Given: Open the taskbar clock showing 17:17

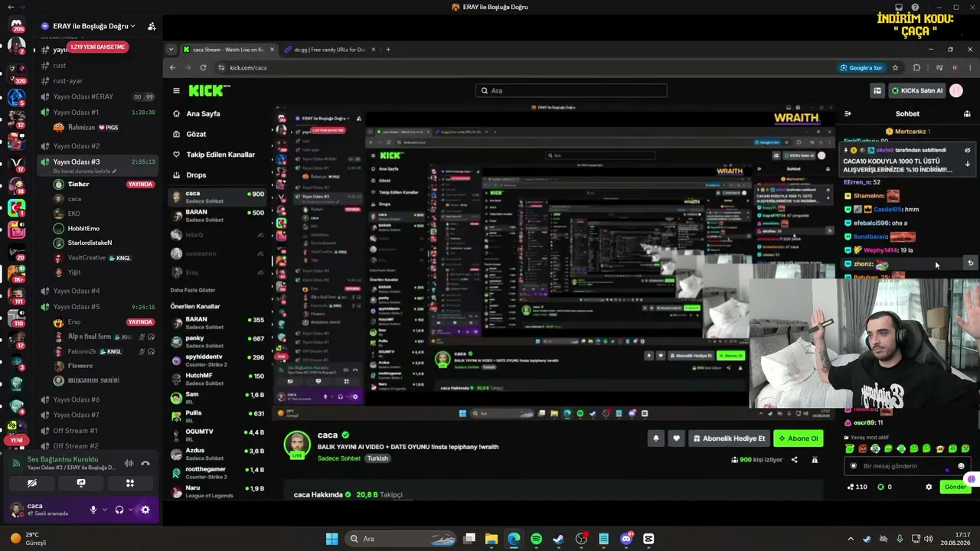Looking at the screenshot, I should (957, 539).
